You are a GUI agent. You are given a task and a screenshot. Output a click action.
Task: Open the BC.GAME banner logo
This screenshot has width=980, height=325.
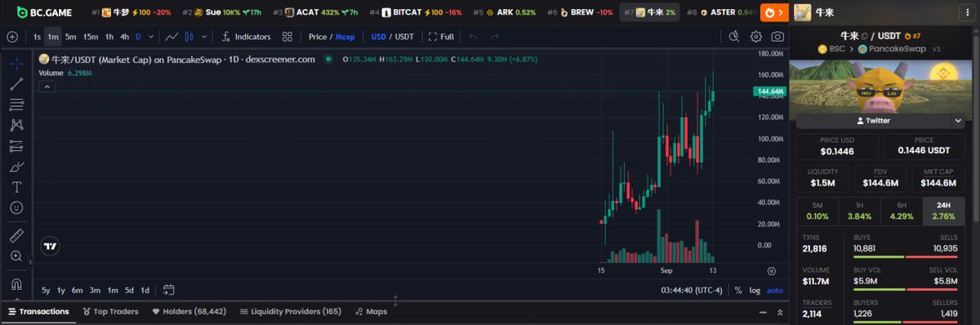pos(44,12)
